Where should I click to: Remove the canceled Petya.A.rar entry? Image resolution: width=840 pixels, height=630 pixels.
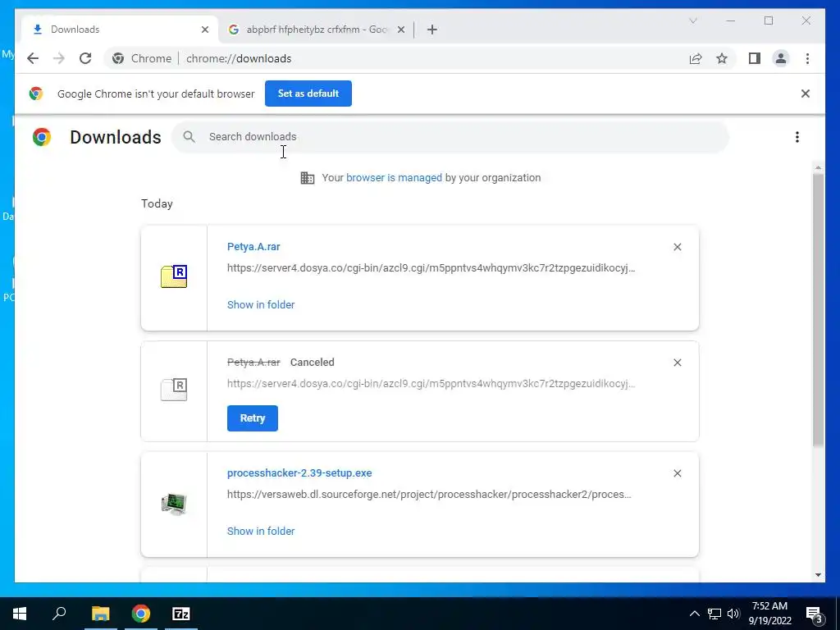click(x=677, y=363)
